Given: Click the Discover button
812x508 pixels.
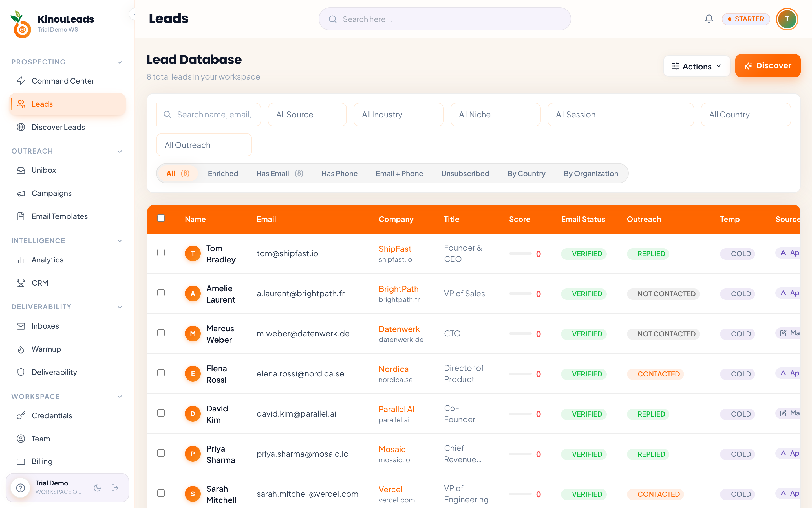Looking at the screenshot, I should click(x=768, y=65).
